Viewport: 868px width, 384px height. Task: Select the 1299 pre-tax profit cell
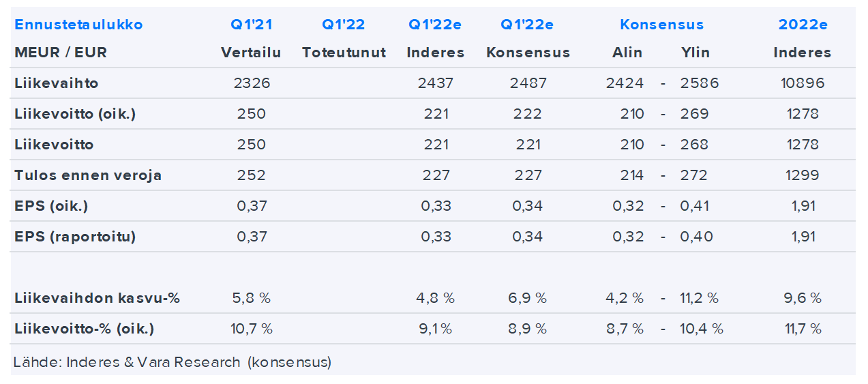coord(802,175)
